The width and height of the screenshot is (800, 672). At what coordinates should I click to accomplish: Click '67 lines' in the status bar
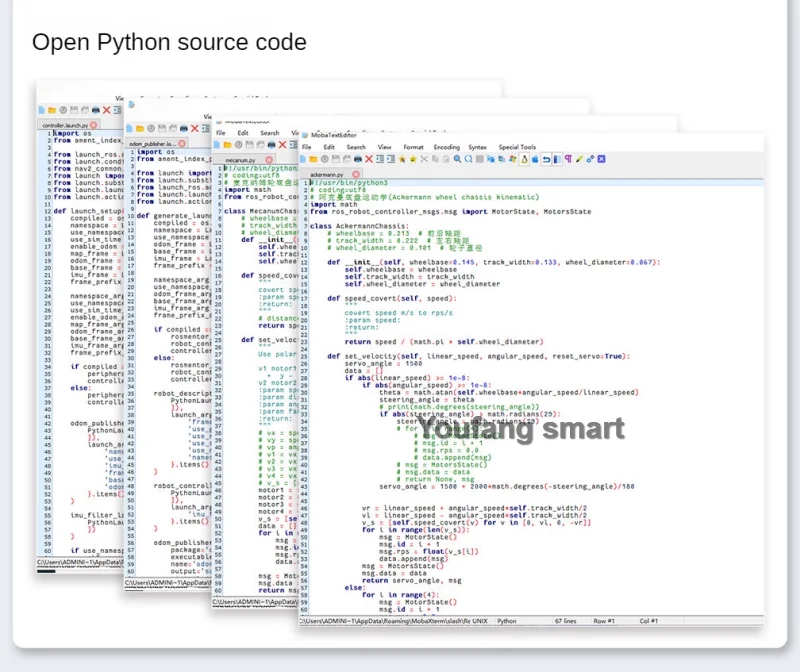tap(565, 621)
